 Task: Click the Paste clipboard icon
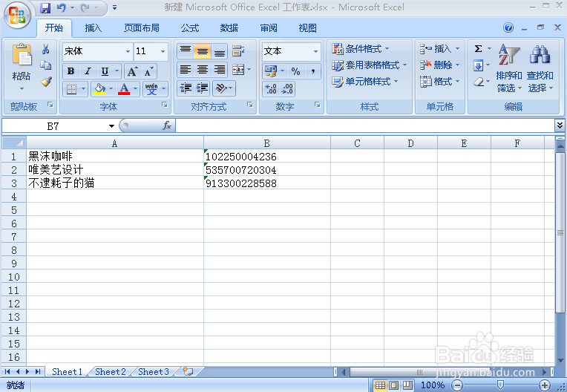click(22, 55)
